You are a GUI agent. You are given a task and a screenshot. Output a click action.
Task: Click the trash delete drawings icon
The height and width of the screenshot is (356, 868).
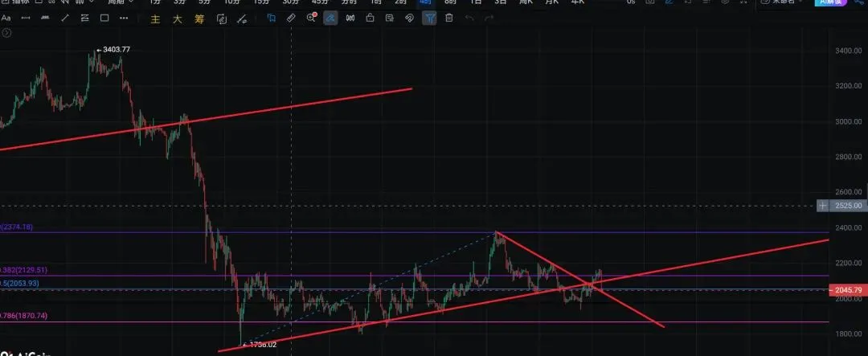449,18
